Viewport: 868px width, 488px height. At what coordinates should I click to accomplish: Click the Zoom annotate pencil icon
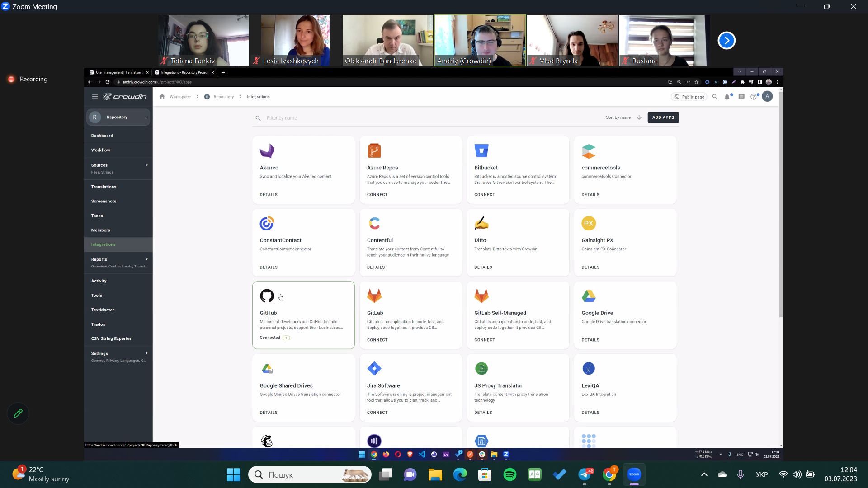(x=18, y=413)
